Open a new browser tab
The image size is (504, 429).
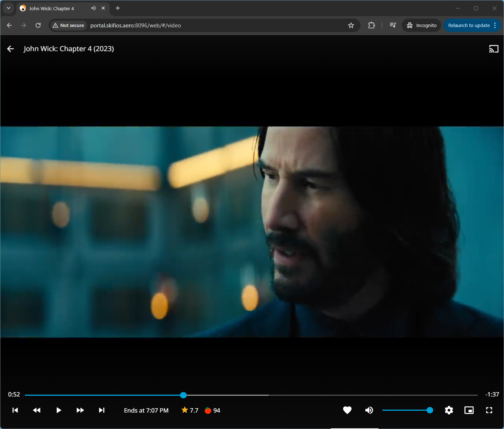(118, 8)
